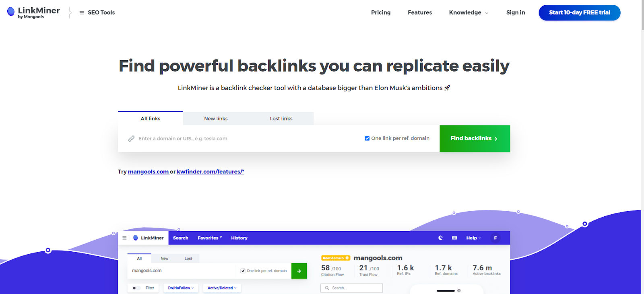Click the LinkMiner logo
The image size is (644, 294).
click(33, 12)
